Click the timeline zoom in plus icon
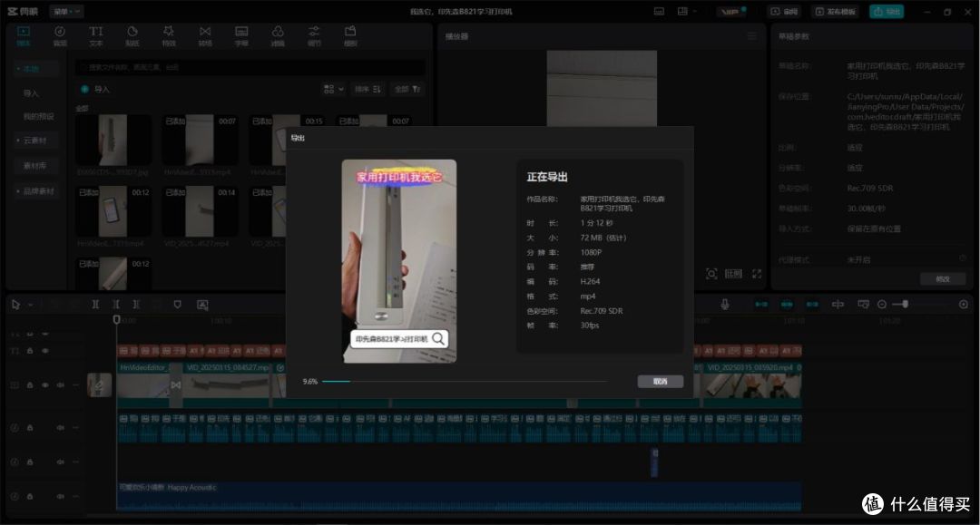Viewport: 980px width, 525px height. [x=964, y=304]
